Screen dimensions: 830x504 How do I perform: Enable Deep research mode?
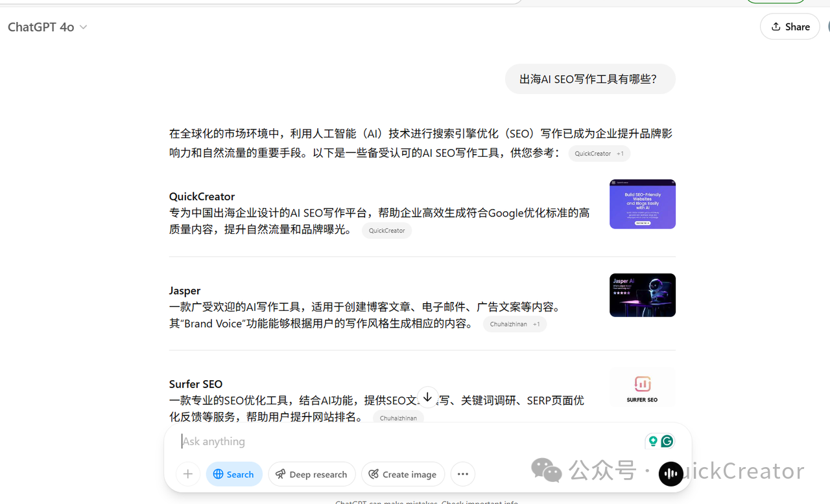[312, 474]
